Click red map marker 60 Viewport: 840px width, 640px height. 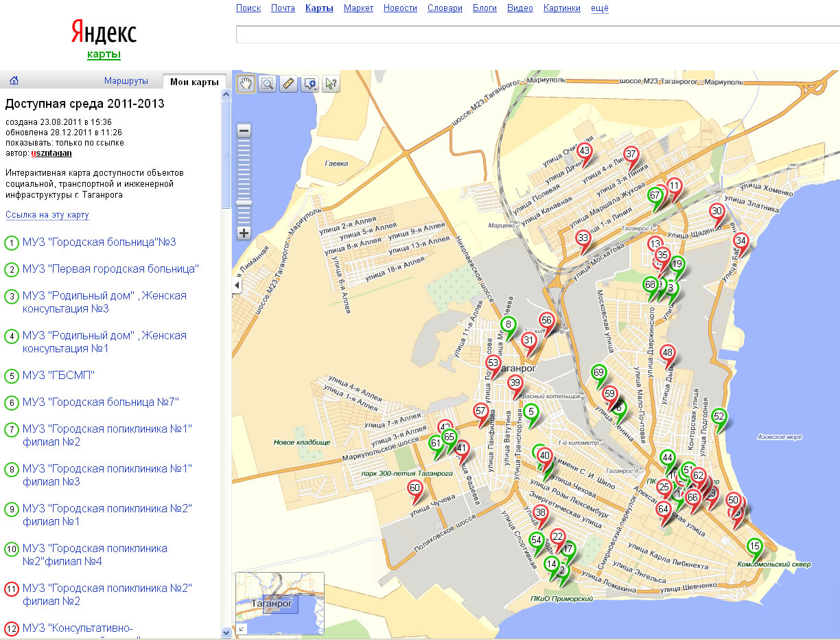click(415, 489)
